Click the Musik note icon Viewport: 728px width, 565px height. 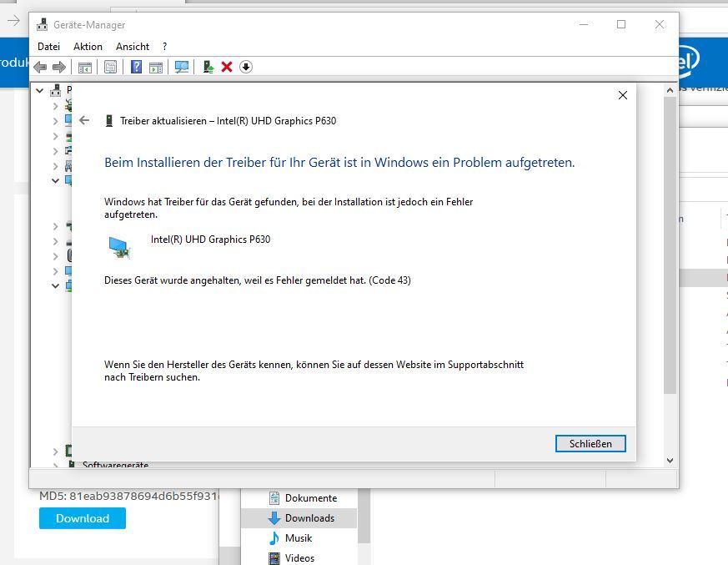[x=274, y=538]
